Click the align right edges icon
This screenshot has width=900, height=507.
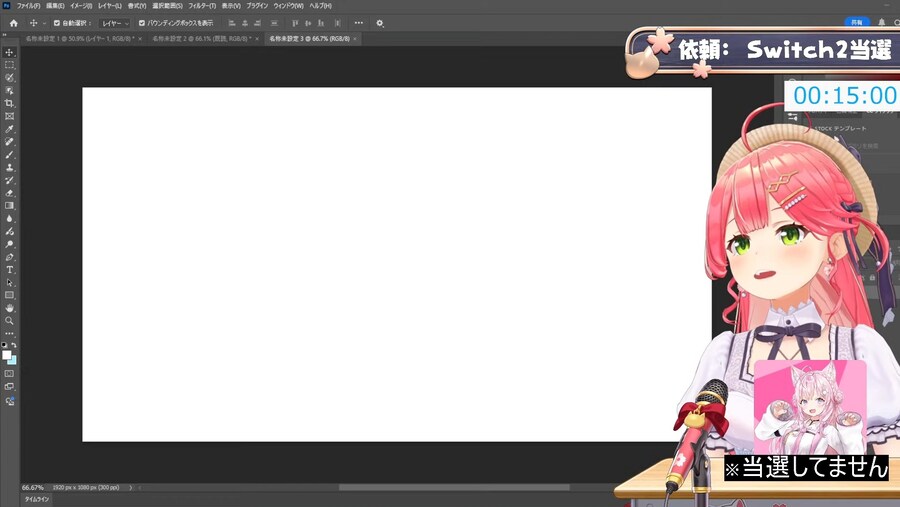point(257,24)
